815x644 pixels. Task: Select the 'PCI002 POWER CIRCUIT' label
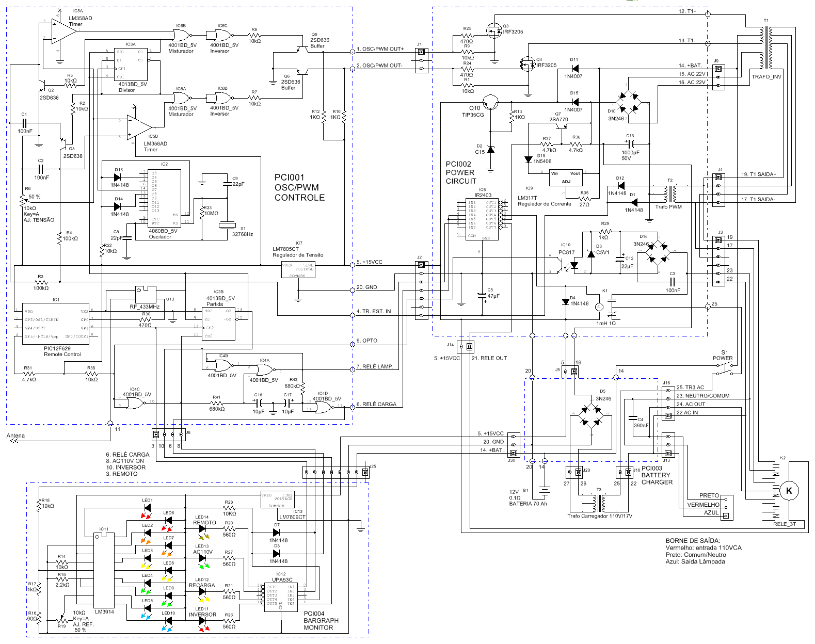click(461, 172)
